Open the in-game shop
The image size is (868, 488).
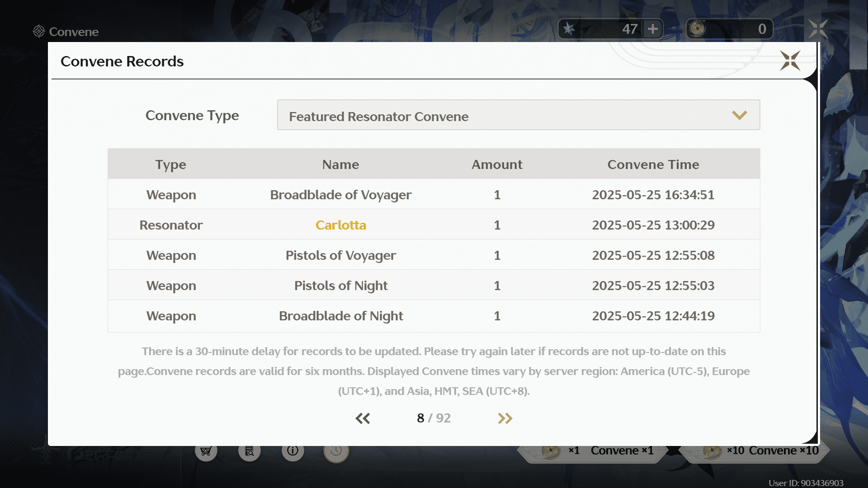coord(206,450)
